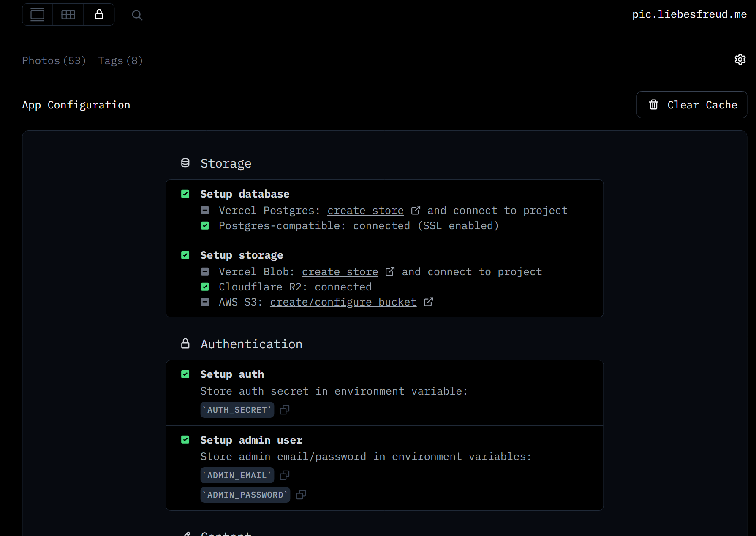Open the Photos (53) tab
Viewport: 756px width, 536px height.
(54, 61)
